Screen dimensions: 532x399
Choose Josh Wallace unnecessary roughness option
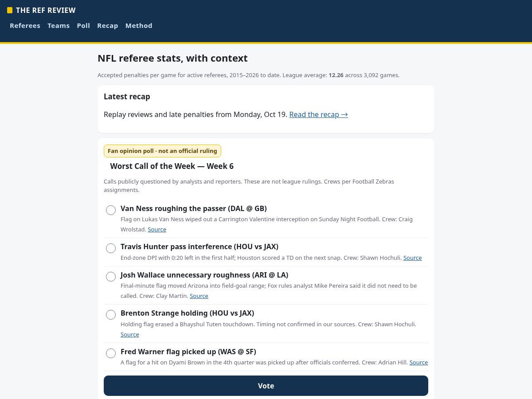tap(111, 277)
